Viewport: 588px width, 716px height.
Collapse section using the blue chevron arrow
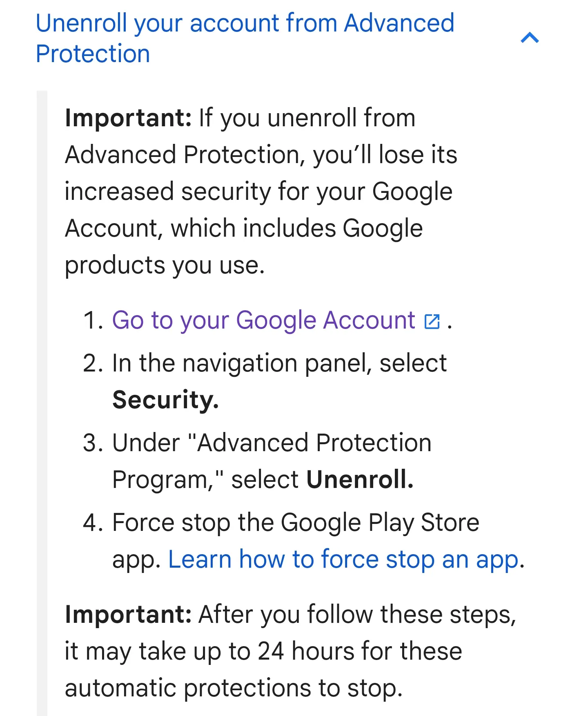pos(530,38)
